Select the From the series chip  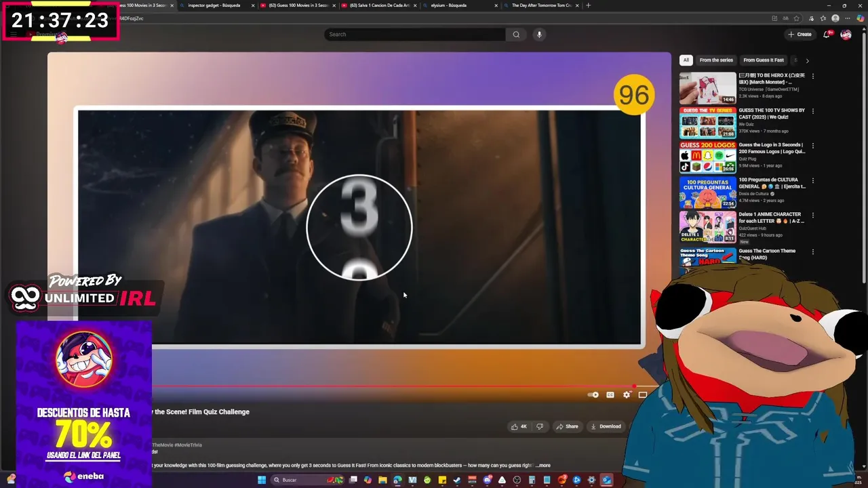[716, 60]
